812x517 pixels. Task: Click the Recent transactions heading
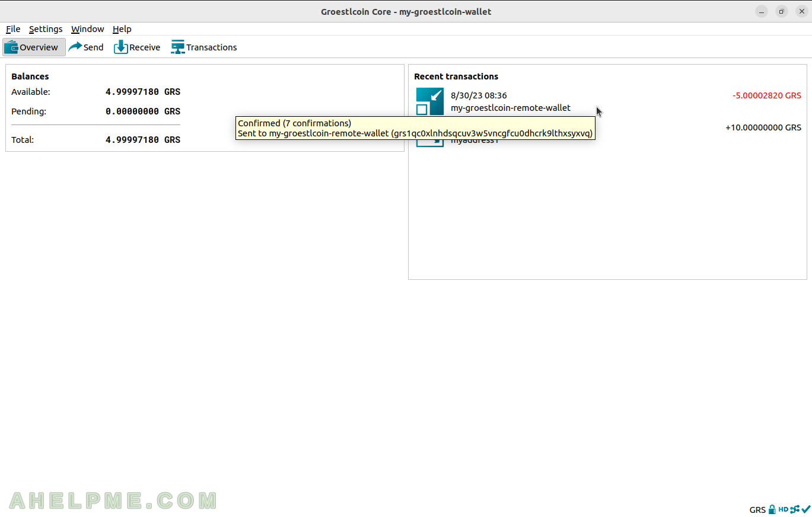point(456,76)
